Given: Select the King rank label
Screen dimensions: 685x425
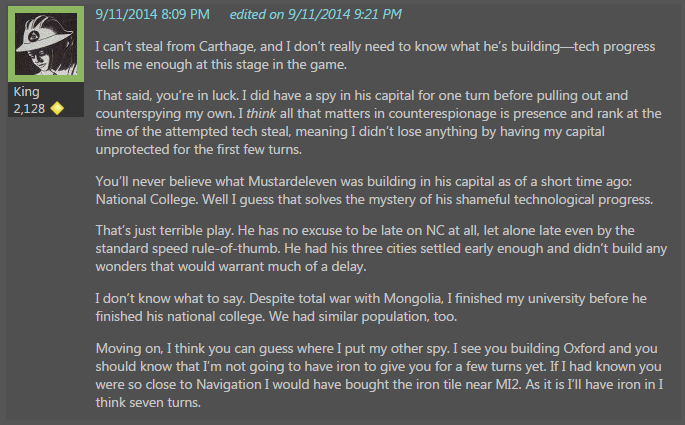Looking at the screenshot, I should pos(27,92).
